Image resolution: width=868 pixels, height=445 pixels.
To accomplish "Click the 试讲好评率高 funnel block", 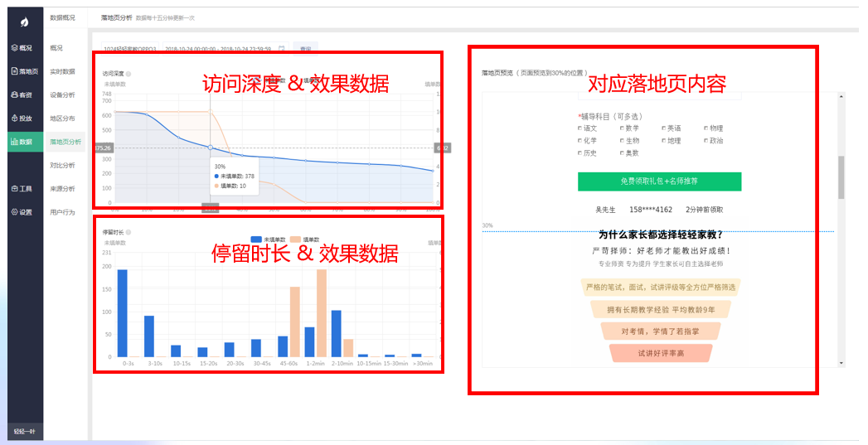I will pyautogui.click(x=661, y=353).
